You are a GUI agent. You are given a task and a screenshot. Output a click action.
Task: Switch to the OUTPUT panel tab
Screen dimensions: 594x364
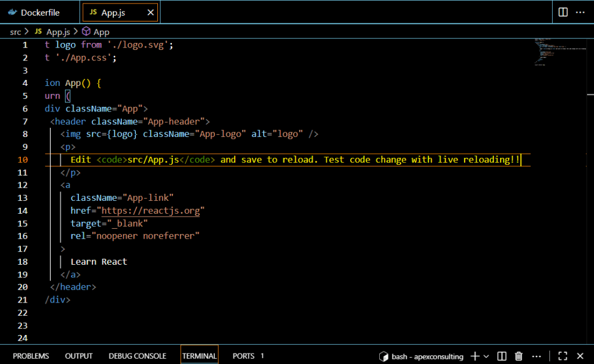coord(79,356)
